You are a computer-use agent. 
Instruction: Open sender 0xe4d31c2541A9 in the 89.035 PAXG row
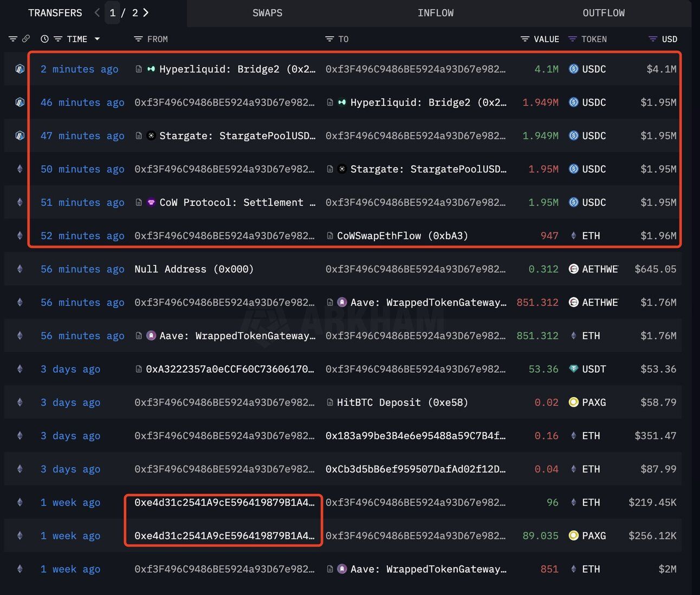pyautogui.click(x=224, y=535)
